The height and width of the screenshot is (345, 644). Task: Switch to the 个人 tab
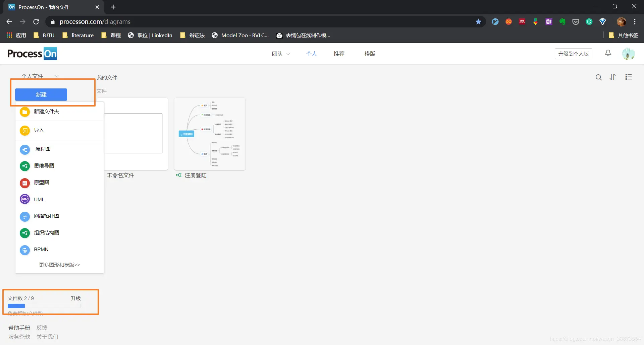tap(311, 54)
